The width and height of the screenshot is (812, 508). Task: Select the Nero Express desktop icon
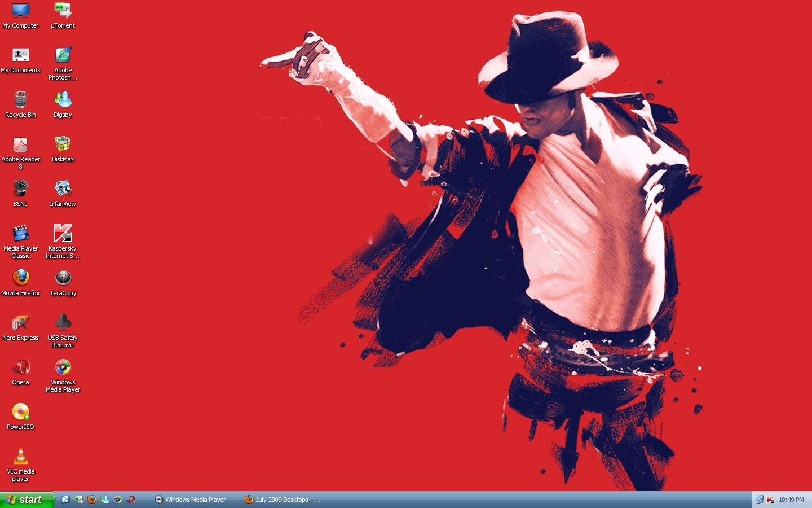(20, 328)
